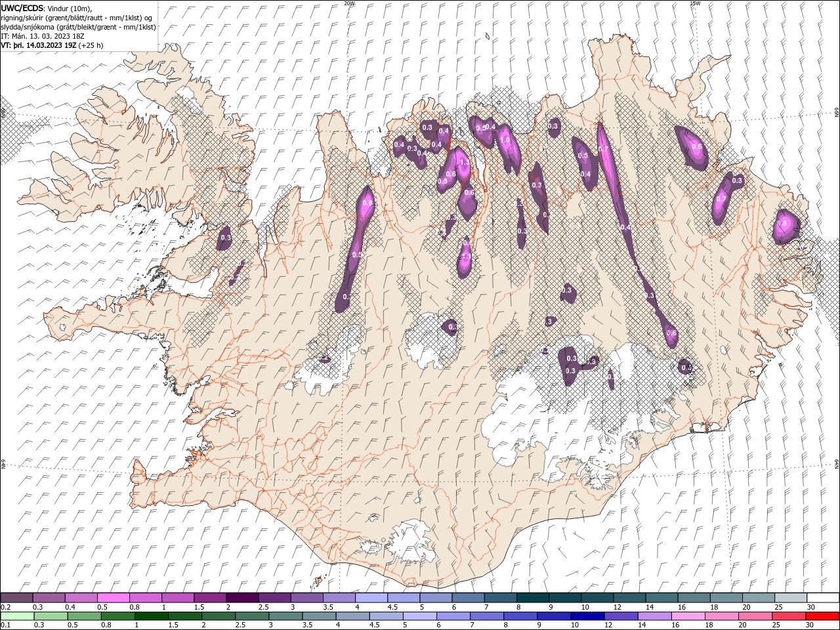The image size is (840, 630).
Task: Click the 0.2 label on the snow legend
Action: click(6, 607)
